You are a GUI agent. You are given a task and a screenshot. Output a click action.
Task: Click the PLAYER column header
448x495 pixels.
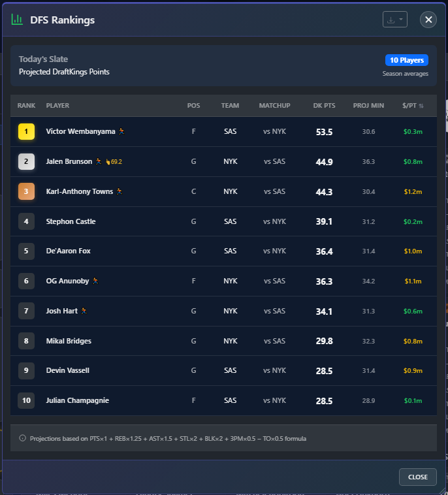click(57, 105)
